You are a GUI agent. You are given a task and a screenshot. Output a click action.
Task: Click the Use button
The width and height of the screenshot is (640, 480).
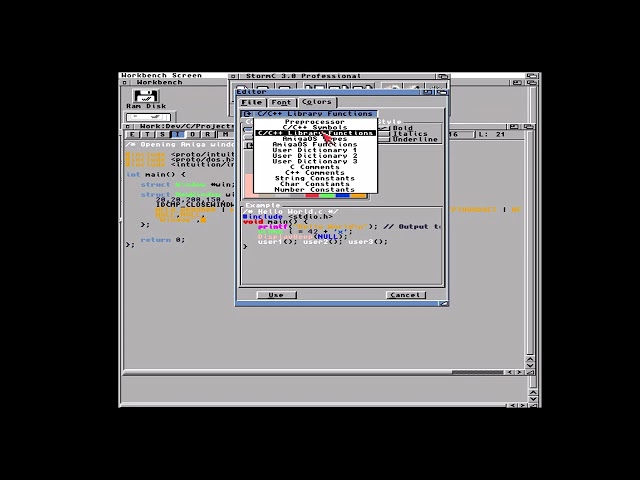pyautogui.click(x=276, y=295)
